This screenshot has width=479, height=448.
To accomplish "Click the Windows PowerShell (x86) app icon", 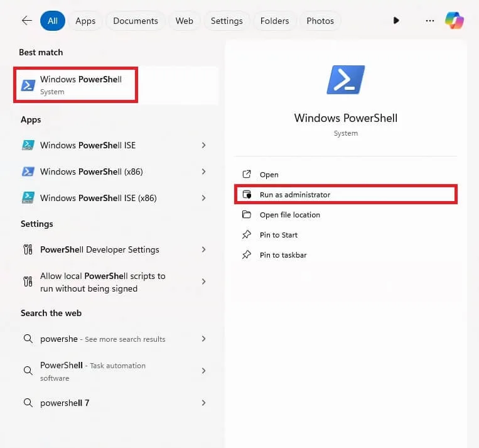I will (28, 172).
